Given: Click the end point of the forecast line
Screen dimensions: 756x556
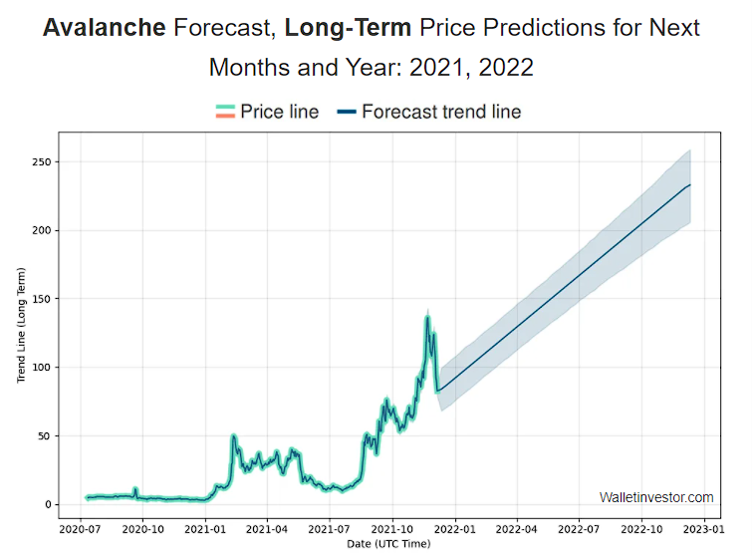Looking at the screenshot, I should [x=690, y=184].
